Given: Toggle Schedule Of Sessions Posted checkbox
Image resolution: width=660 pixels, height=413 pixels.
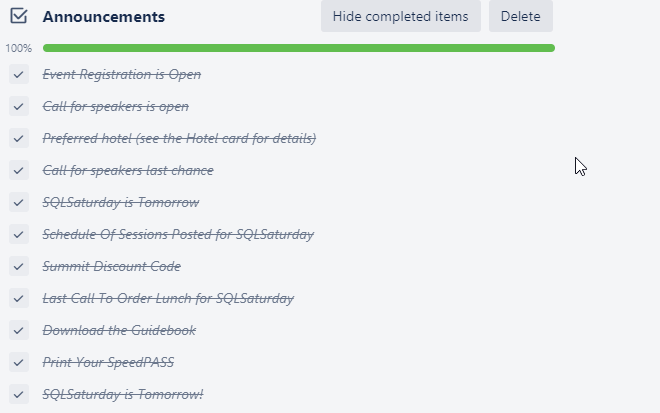Looking at the screenshot, I should tap(19, 235).
